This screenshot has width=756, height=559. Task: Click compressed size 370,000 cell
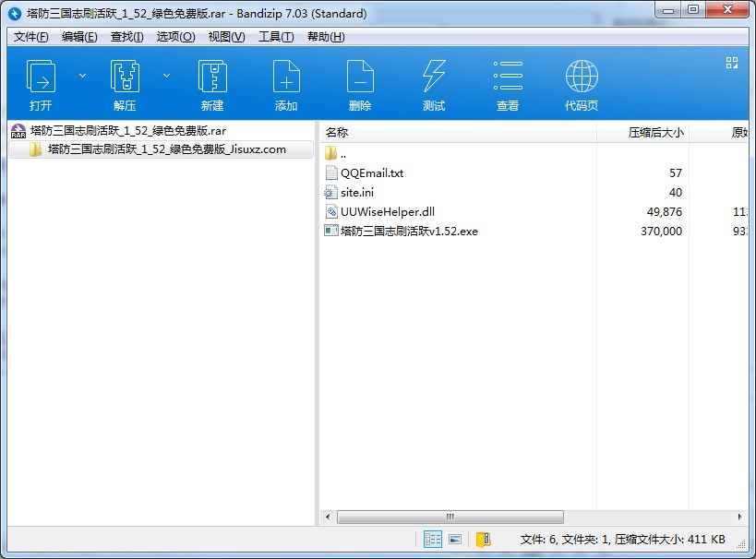(661, 232)
